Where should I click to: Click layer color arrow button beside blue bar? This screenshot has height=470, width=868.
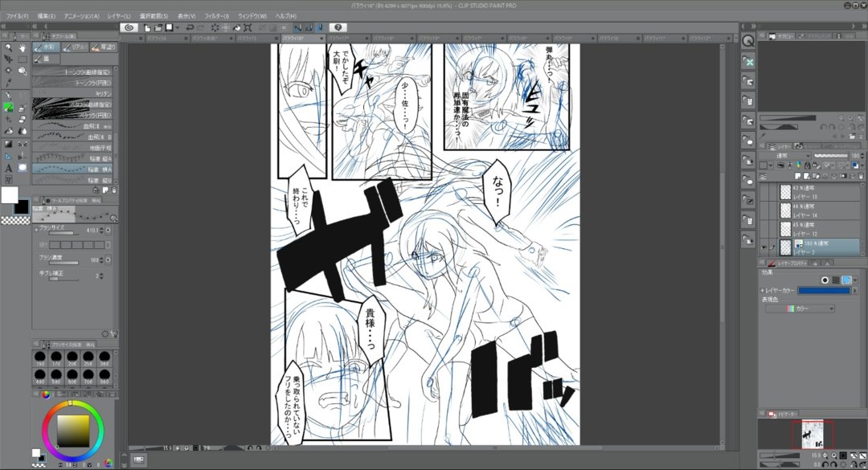click(x=854, y=291)
